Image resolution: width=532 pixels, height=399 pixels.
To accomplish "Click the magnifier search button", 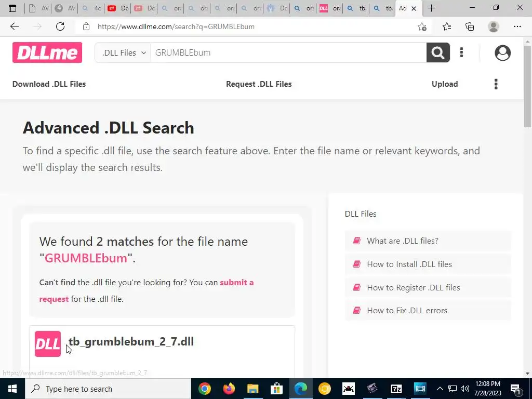I will (438, 52).
